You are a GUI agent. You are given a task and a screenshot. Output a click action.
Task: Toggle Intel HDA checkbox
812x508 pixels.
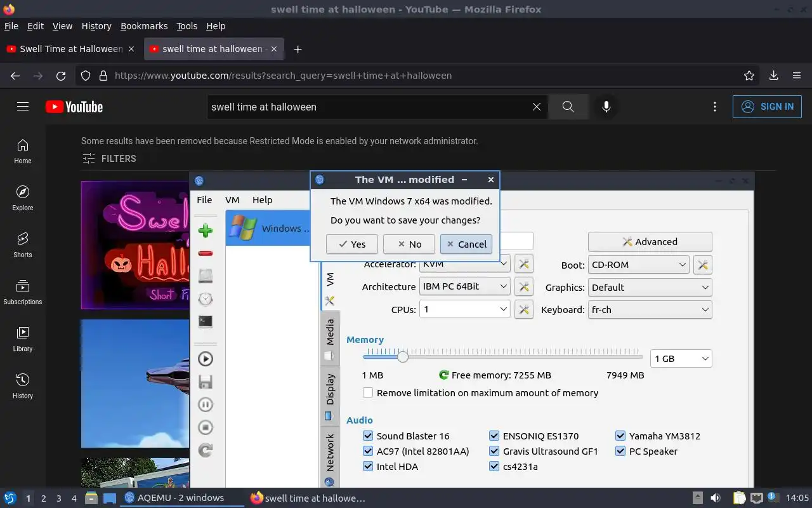click(368, 466)
